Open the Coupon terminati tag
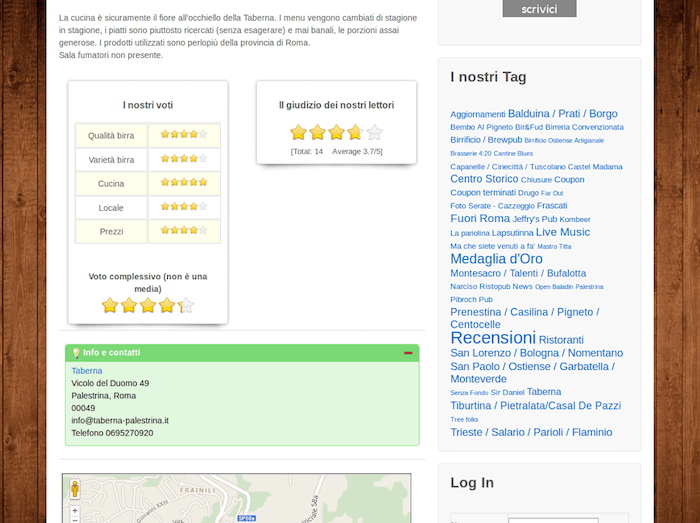 click(x=483, y=192)
